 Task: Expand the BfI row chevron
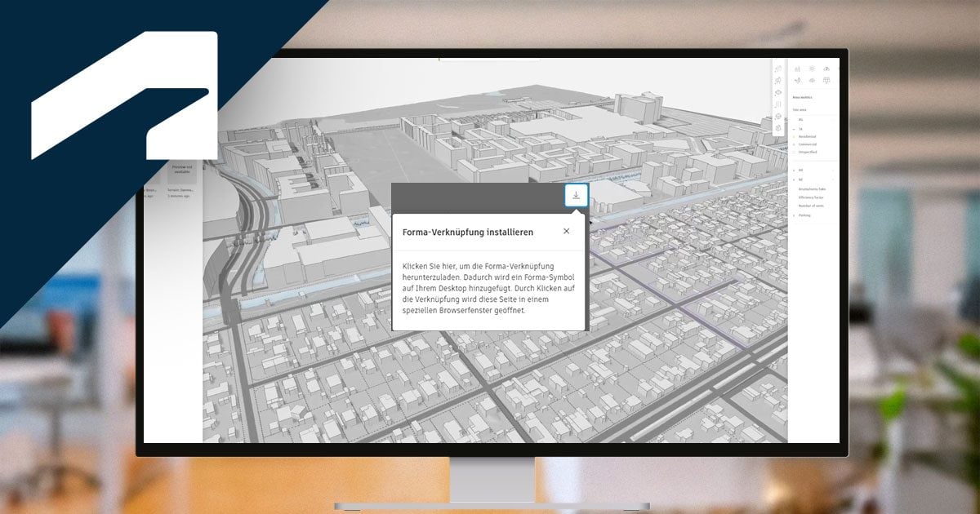click(x=794, y=170)
